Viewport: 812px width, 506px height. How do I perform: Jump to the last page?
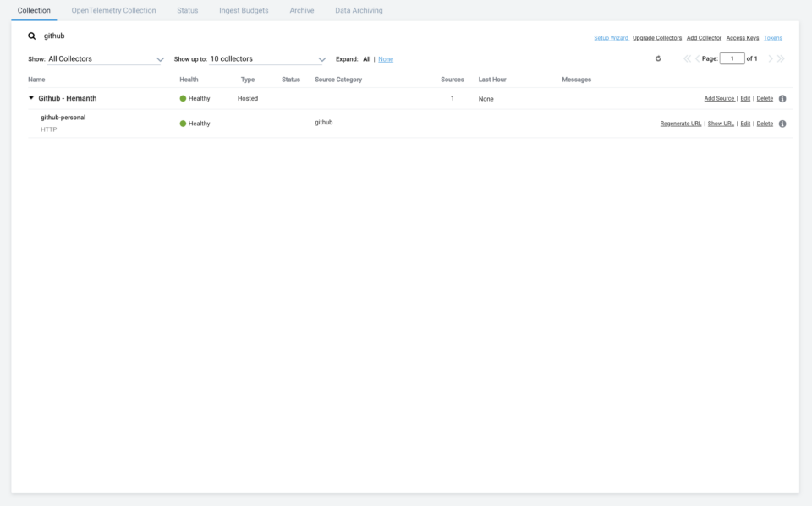coord(780,58)
